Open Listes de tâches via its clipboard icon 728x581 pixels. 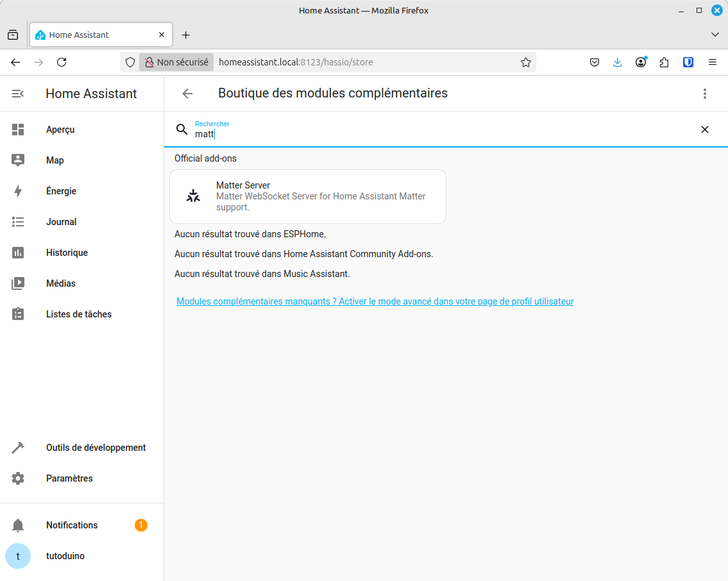pos(18,314)
